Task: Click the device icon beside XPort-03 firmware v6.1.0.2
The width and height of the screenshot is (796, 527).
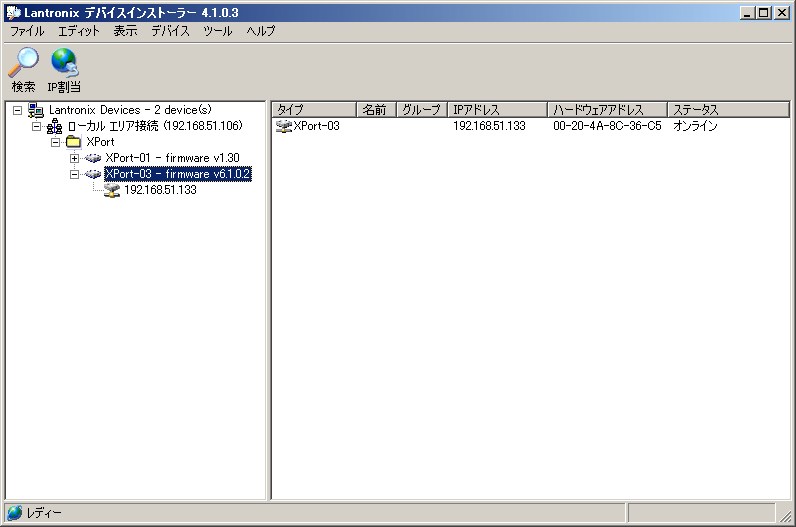Action: [x=93, y=174]
